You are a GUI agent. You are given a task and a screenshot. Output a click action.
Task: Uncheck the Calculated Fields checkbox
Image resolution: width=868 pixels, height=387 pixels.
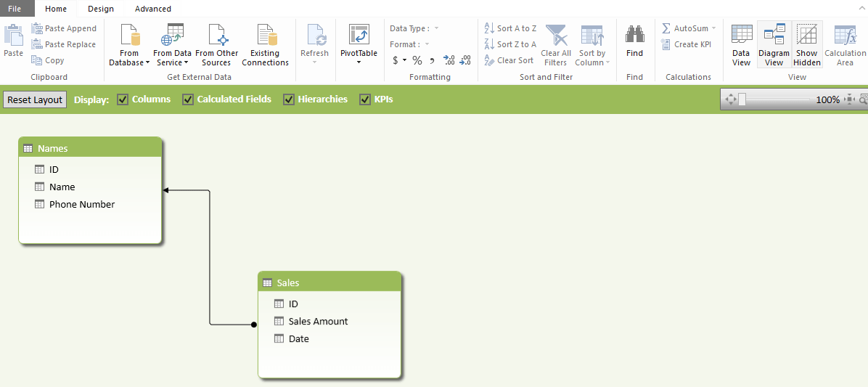[188, 99]
